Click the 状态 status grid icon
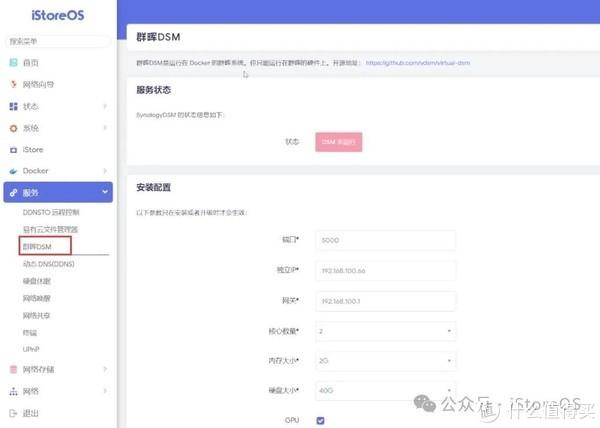600x428 pixels. click(x=13, y=106)
